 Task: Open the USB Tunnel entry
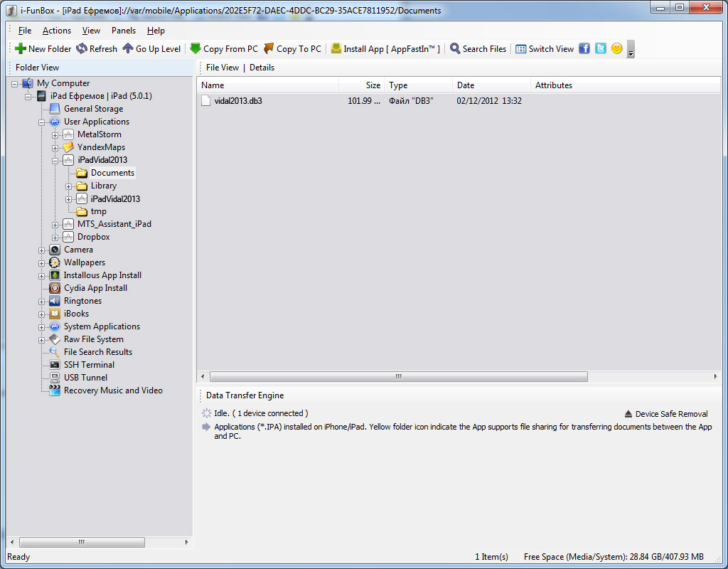85,378
